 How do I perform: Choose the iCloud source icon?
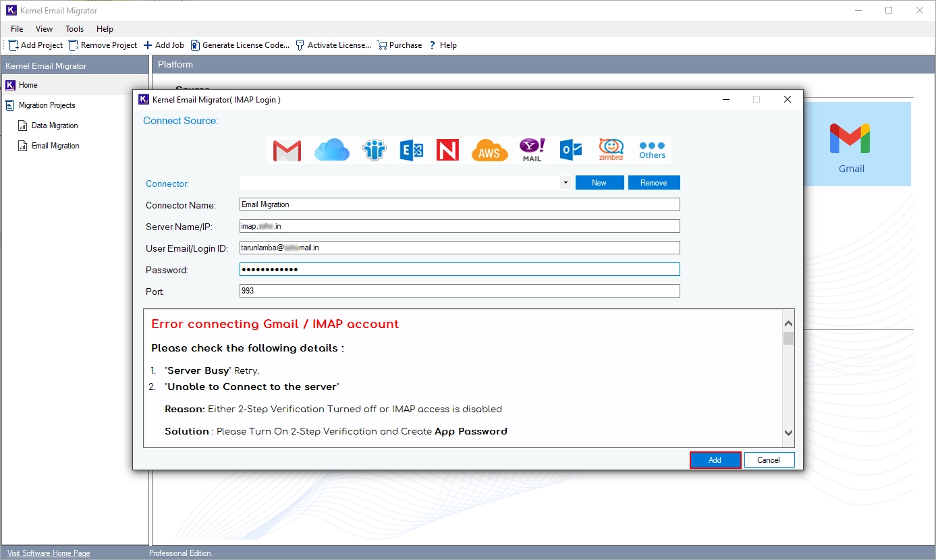(331, 150)
